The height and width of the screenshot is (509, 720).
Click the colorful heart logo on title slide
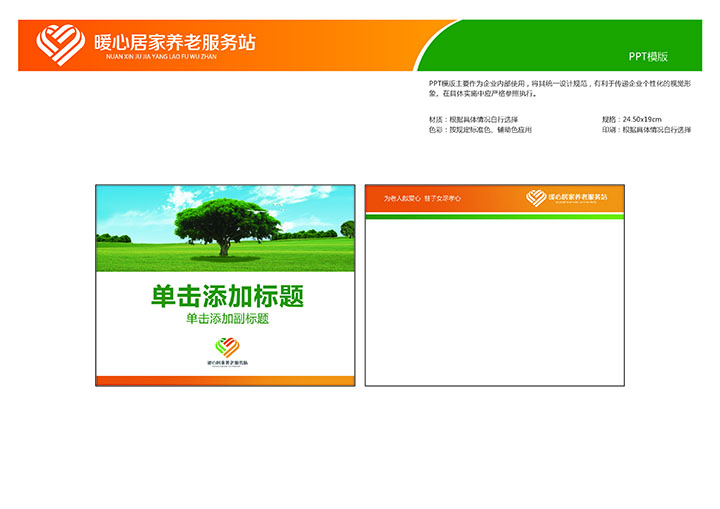(x=226, y=347)
